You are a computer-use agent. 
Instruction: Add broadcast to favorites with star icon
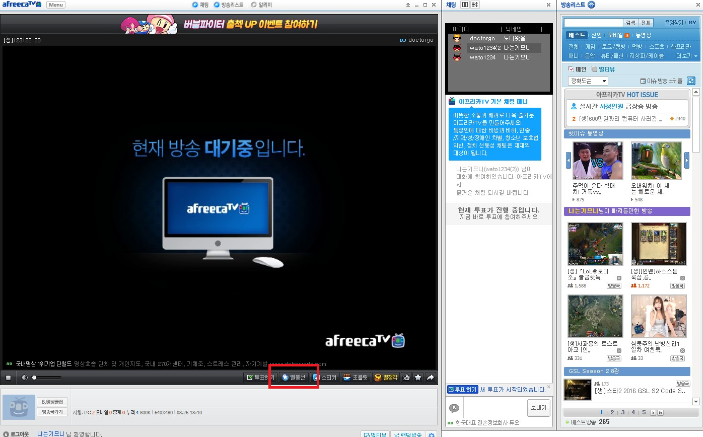pyautogui.click(x=418, y=377)
